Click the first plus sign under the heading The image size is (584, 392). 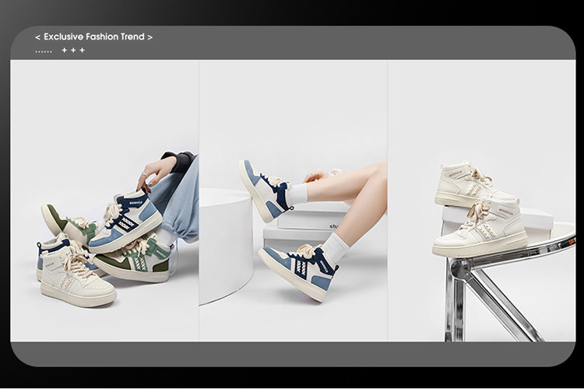65,51
